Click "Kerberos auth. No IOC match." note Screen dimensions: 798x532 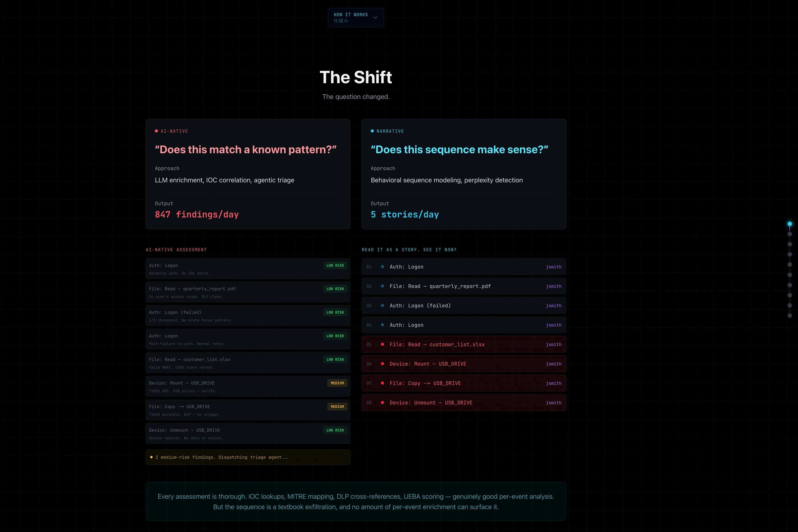(x=179, y=273)
